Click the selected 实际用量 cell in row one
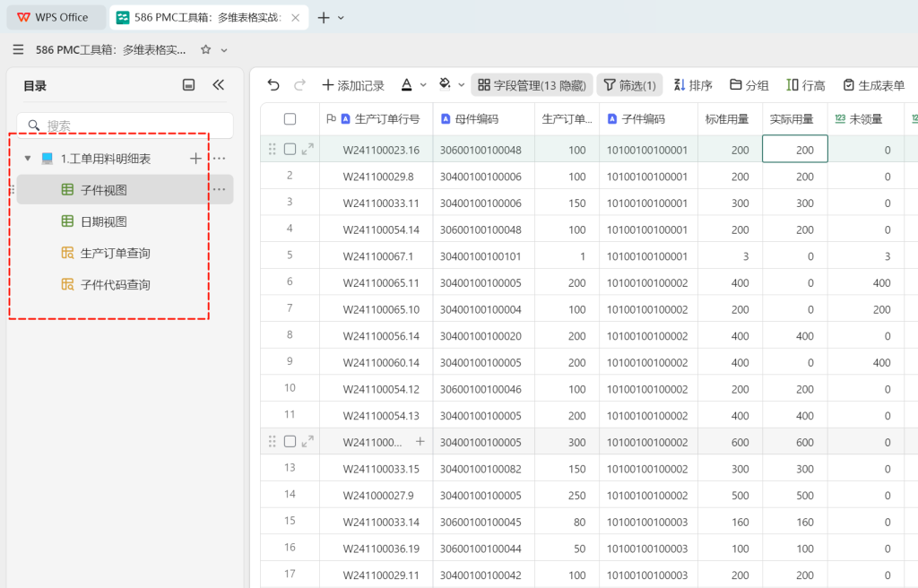 [x=795, y=149]
